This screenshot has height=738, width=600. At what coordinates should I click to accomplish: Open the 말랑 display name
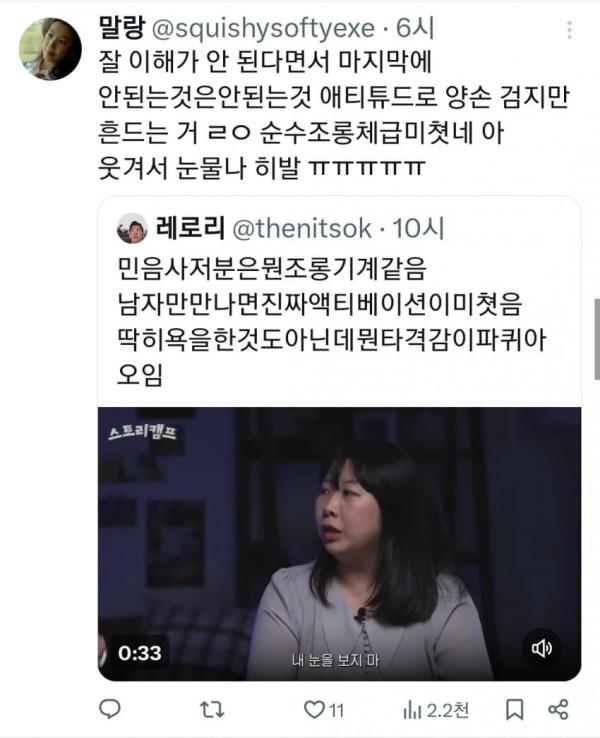122,28
